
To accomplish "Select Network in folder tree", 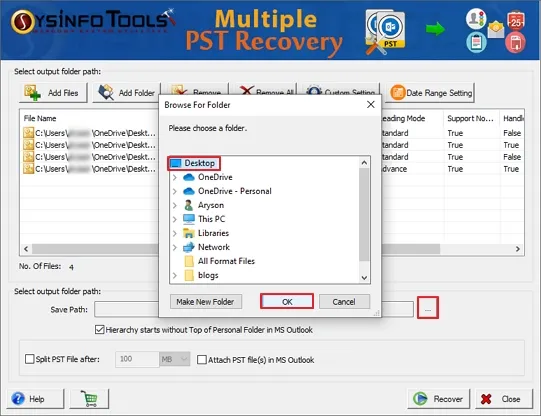I will tap(214, 247).
